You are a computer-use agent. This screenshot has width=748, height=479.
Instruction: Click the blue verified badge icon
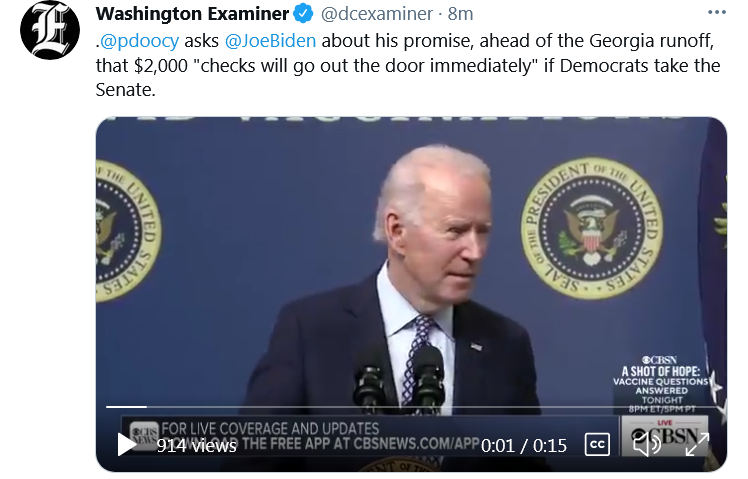(x=303, y=14)
